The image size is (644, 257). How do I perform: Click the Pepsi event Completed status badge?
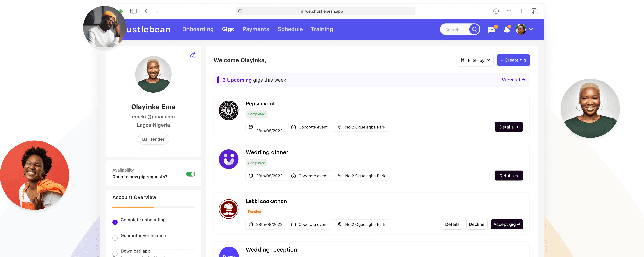point(256,114)
